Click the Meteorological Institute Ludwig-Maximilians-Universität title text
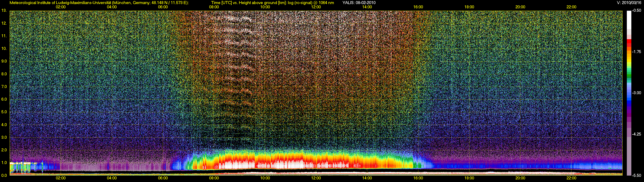 (x=99, y=3)
